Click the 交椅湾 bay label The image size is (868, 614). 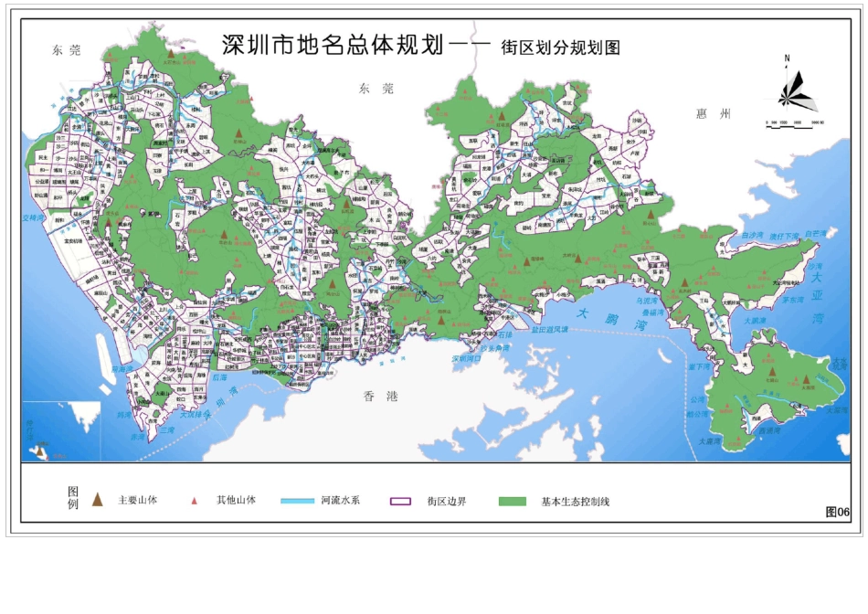(33, 218)
